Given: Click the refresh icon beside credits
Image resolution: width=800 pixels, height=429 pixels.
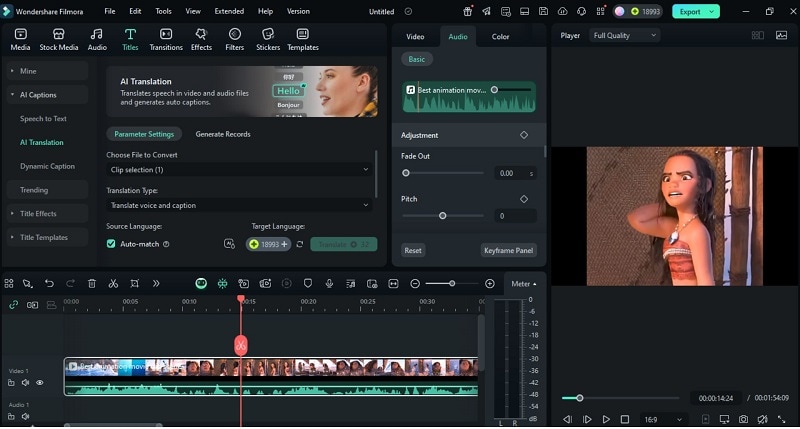Looking at the screenshot, I should pos(299,244).
